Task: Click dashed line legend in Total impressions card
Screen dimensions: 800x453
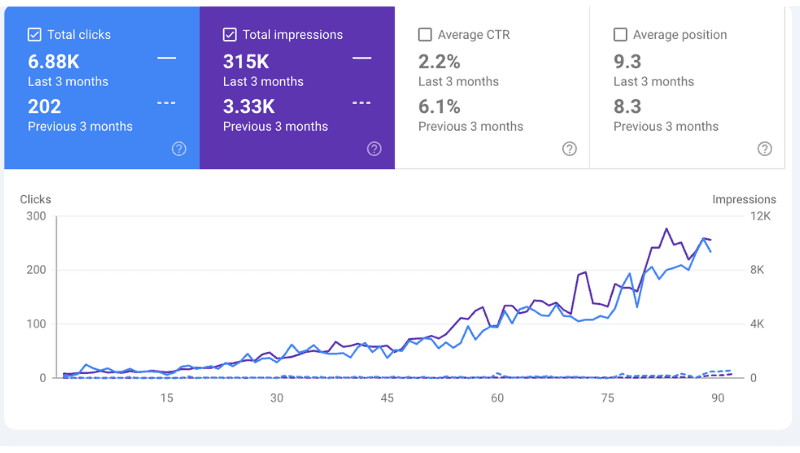Action: pos(362,103)
